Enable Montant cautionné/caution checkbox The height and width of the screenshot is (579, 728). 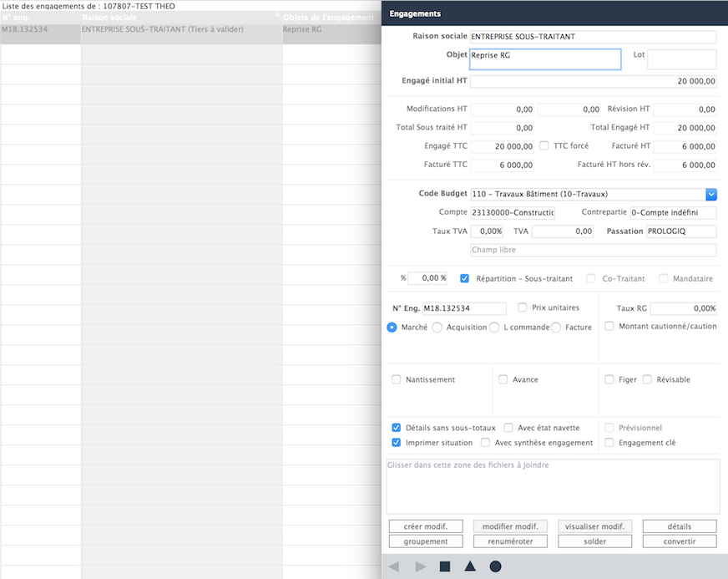tap(609, 326)
